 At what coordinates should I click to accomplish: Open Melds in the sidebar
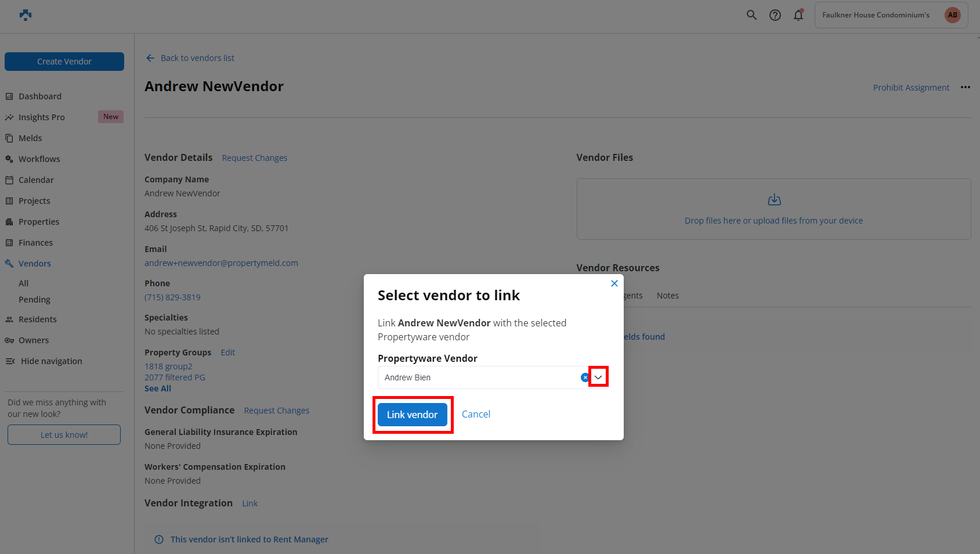pyautogui.click(x=30, y=138)
